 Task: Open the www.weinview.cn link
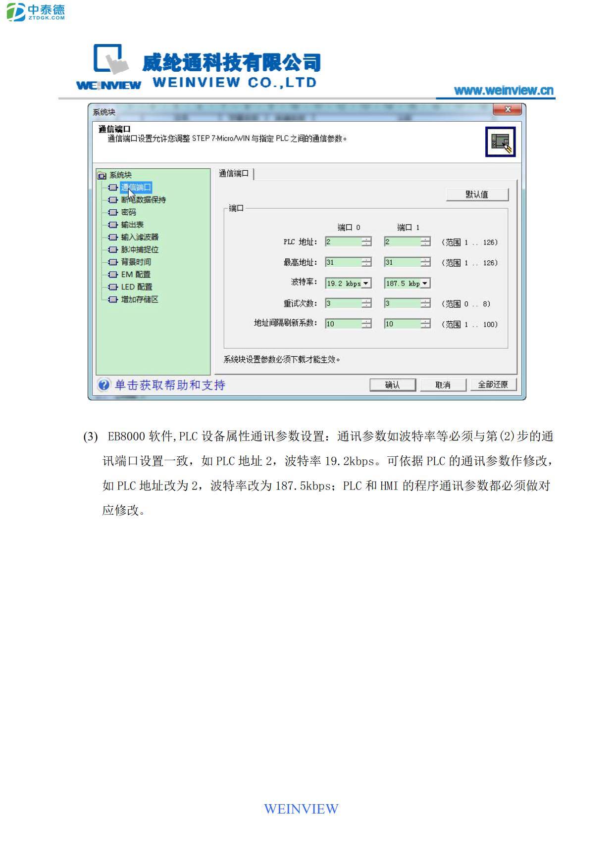click(504, 90)
